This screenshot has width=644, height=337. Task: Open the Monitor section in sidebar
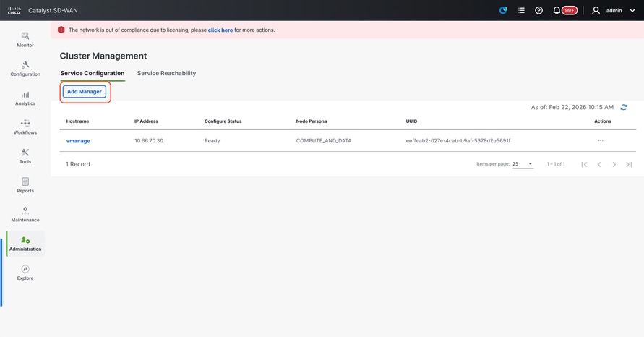coord(25,39)
